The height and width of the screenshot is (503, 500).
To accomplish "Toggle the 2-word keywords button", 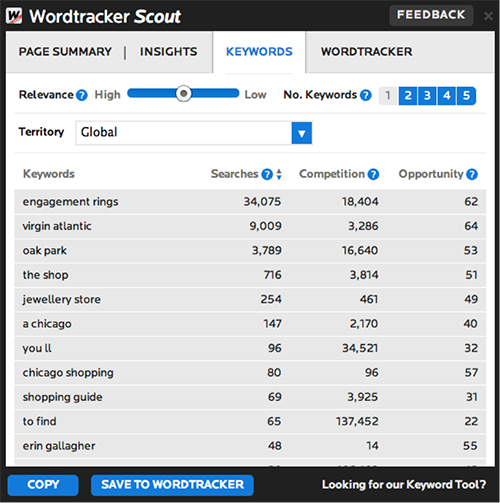I will pyautogui.click(x=408, y=96).
